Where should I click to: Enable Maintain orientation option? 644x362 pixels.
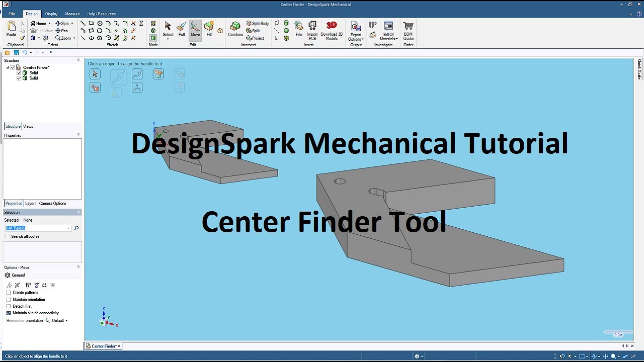click(9, 300)
